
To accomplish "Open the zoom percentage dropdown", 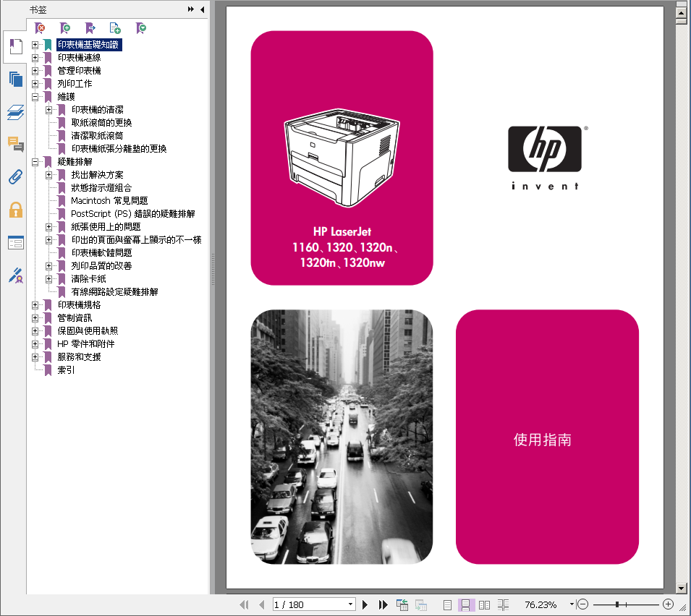I will pyautogui.click(x=572, y=604).
